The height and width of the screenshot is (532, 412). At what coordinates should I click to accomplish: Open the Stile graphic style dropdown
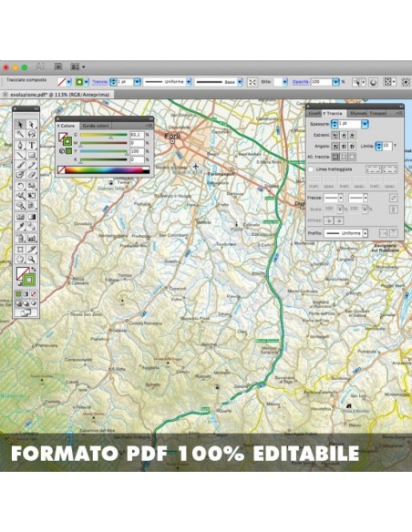(x=284, y=82)
